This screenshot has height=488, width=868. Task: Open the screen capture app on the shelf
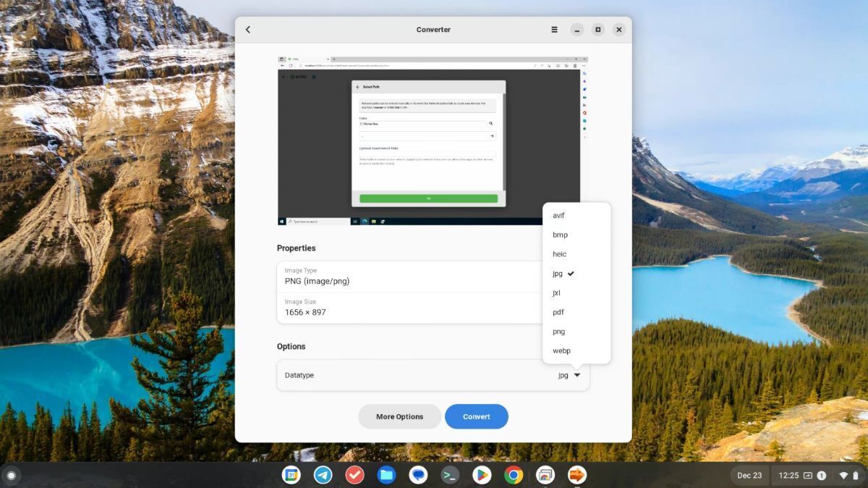(x=545, y=475)
